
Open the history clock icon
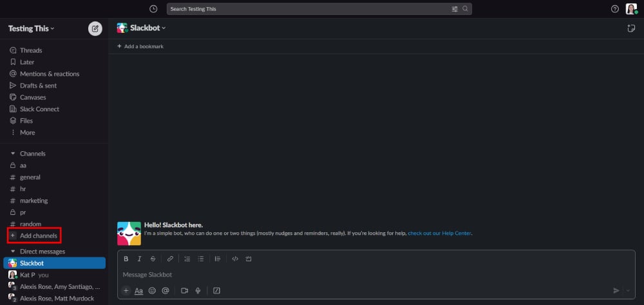[153, 8]
